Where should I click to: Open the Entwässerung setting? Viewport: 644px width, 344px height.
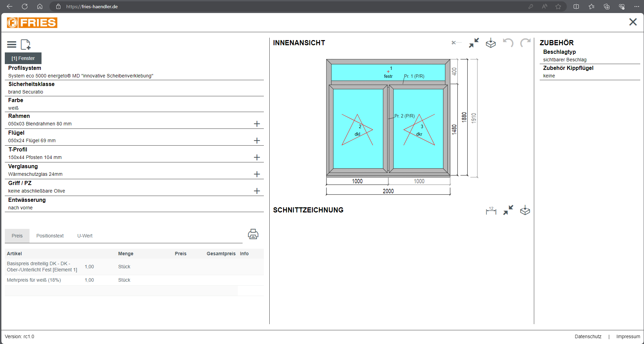tap(134, 204)
